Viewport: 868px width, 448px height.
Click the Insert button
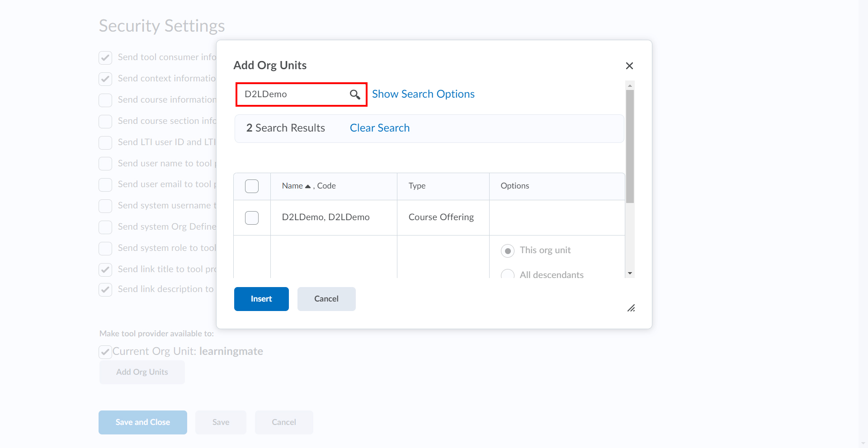[261, 299]
